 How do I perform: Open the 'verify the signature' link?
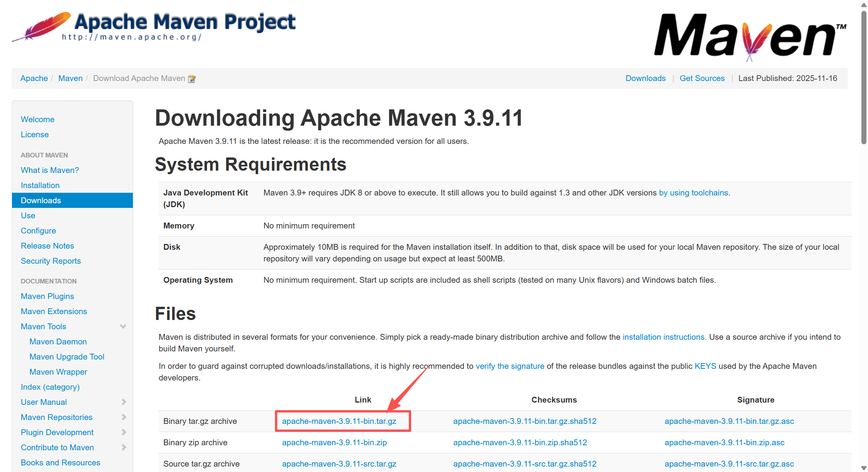pos(510,366)
